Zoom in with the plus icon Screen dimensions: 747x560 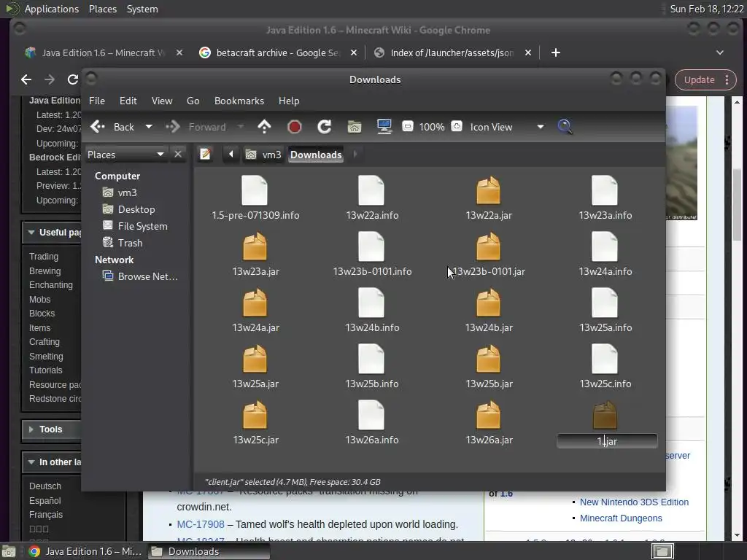(457, 126)
